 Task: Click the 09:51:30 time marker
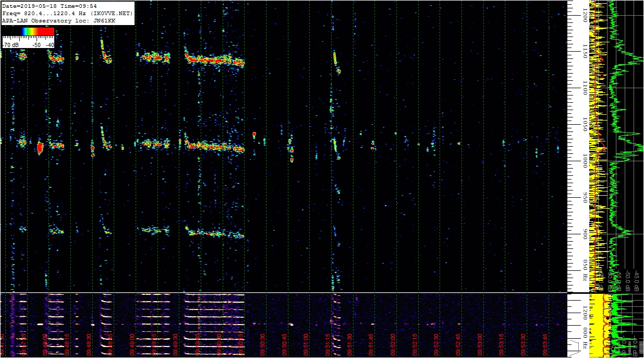pyautogui.click(x=350, y=345)
